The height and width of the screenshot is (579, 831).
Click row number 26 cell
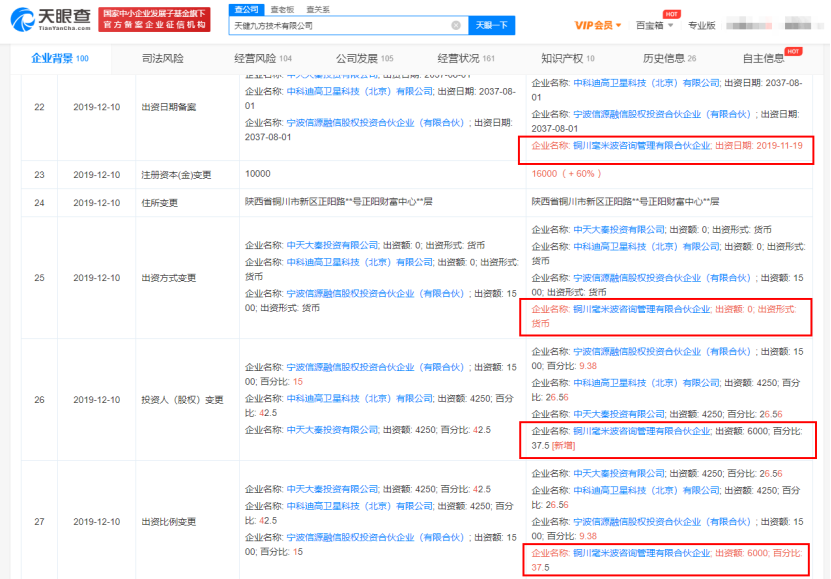[x=39, y=400]
